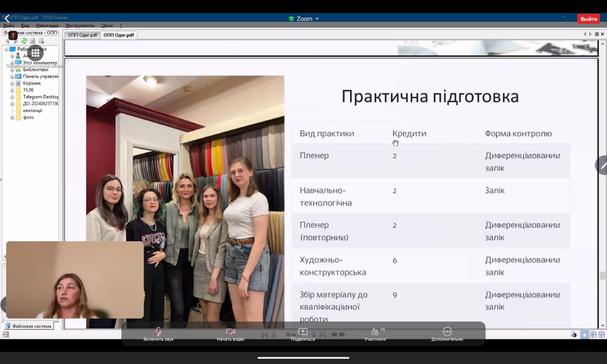
Task: Select Библиотеки in the tree
Action: 36,70
